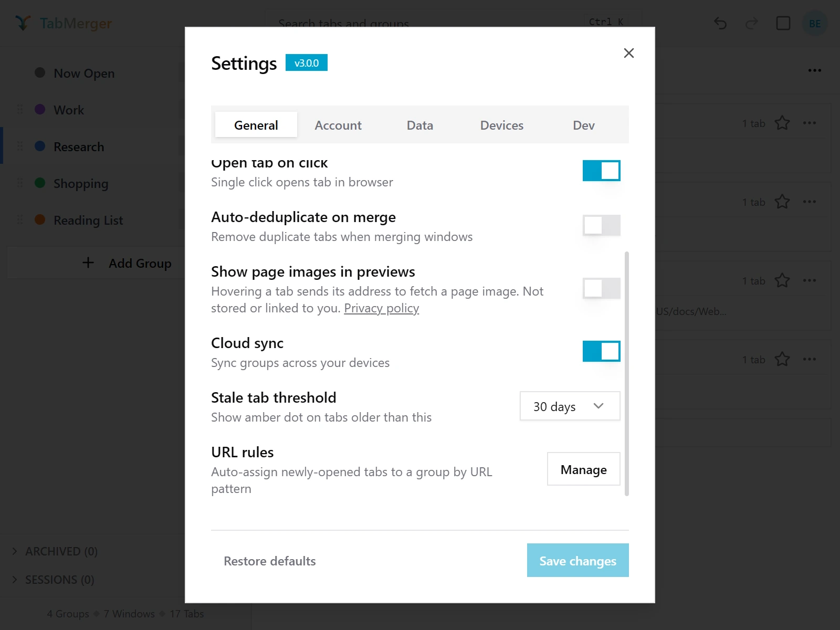Click the Shopping group's drag handle icon
840x630 pixels.
point(20,183)
